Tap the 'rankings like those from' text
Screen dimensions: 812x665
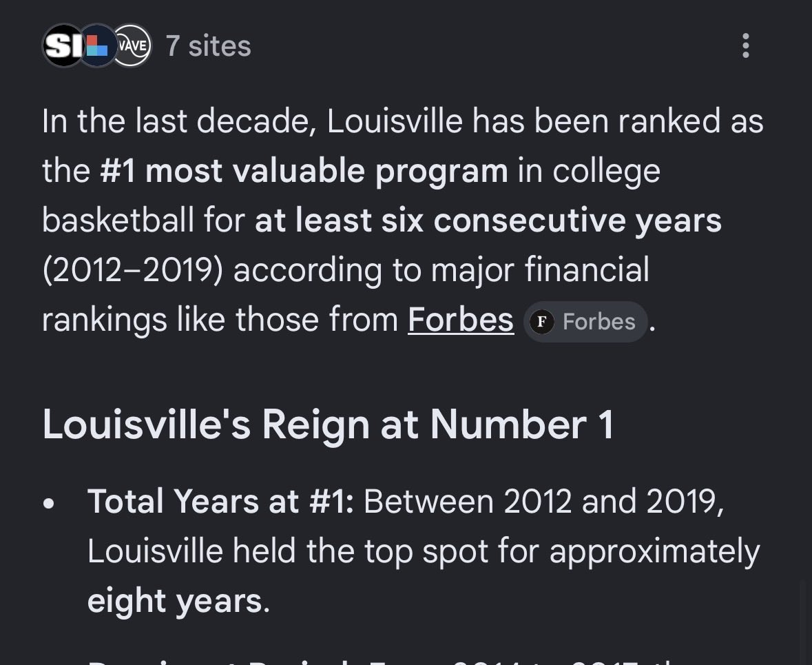[x=220, y=320]
